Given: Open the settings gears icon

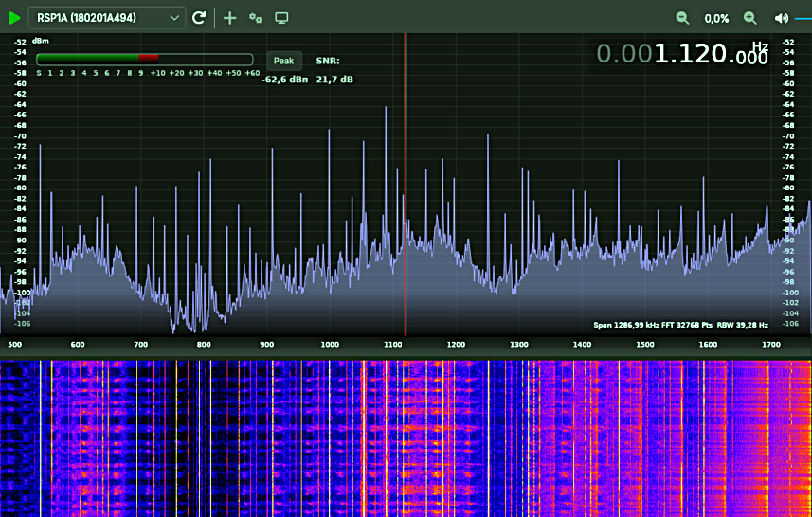Looking at the screenshot, I should 256,18.
